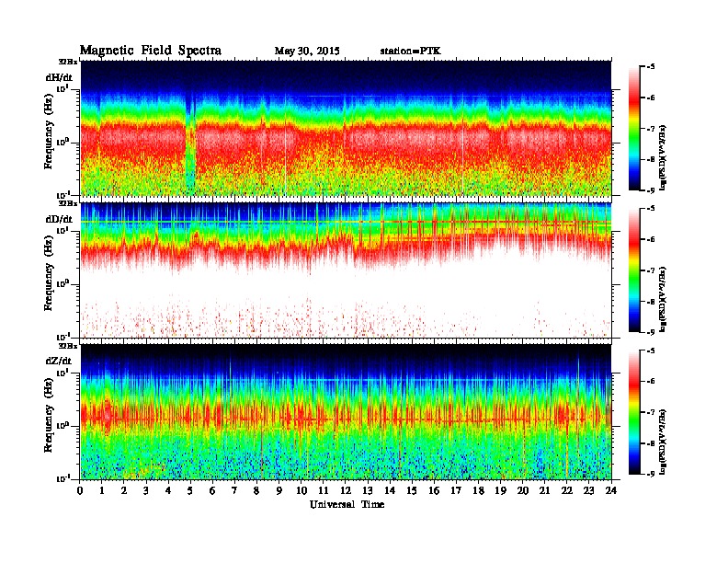Click hour tick label "21" on time axis

click(544, 491)
